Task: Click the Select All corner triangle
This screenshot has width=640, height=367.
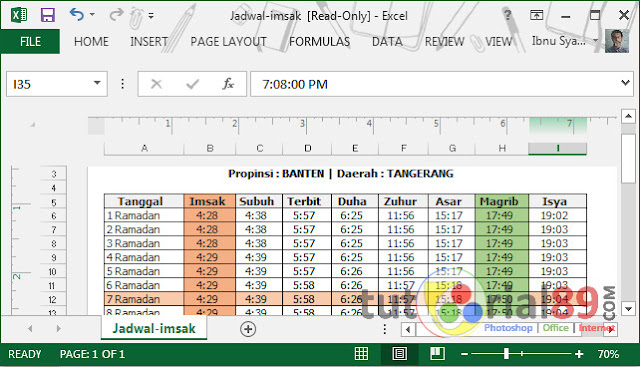Action: [x=33, y=125]
